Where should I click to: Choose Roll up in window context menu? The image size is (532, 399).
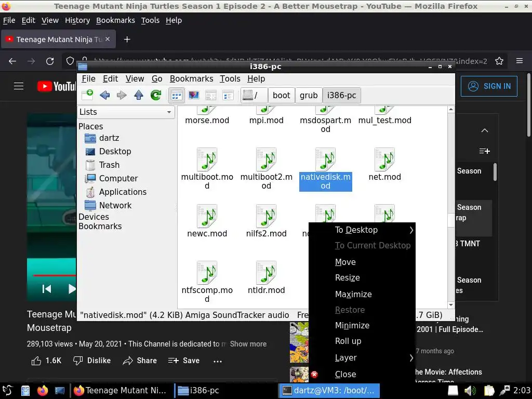pyautogui.click(x=362, y=341)
